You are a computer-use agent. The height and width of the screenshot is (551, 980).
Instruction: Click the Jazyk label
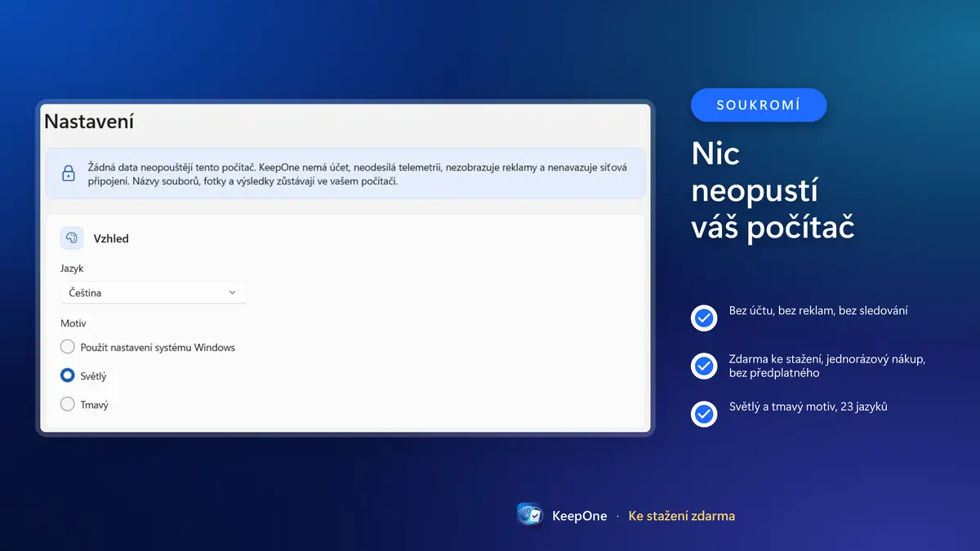72,268
